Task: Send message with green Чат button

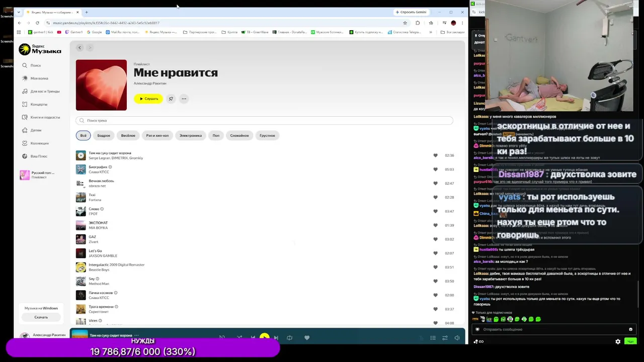Action: point(630,341)
